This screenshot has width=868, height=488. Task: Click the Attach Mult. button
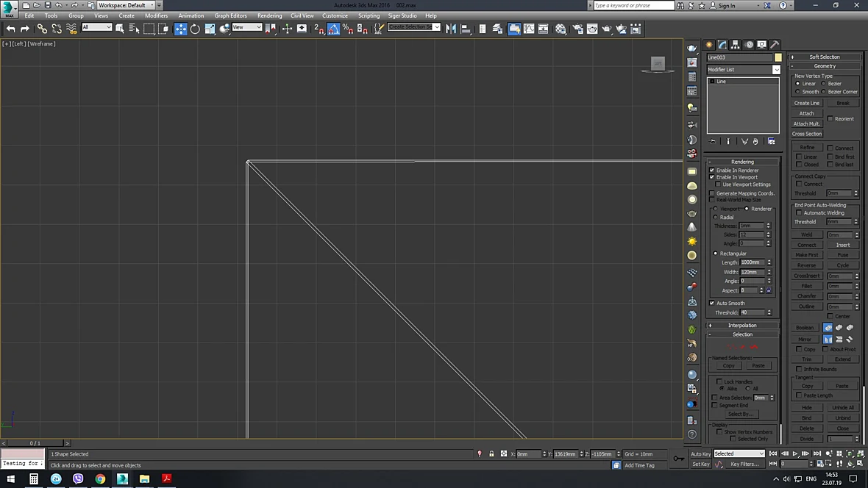point(806,124)
